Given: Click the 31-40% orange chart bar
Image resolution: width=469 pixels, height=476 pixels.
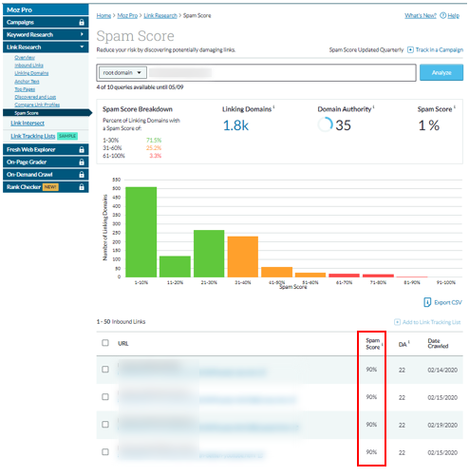Looking at the screenshot, I should (243, 257).
